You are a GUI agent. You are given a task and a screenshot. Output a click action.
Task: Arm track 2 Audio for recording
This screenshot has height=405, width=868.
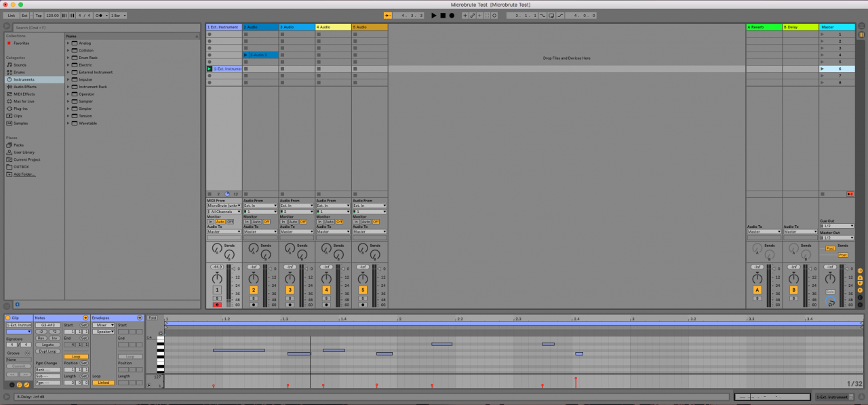point(254,305)
